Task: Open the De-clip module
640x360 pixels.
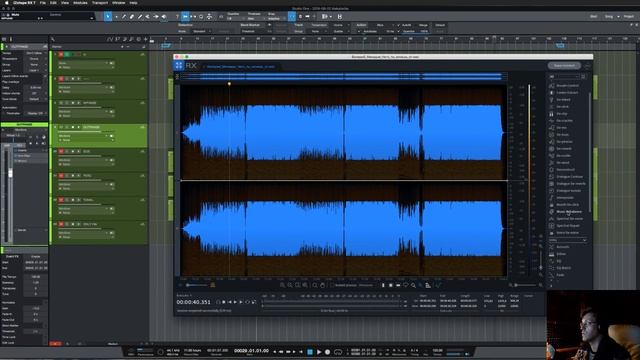Action: point(562,114)
